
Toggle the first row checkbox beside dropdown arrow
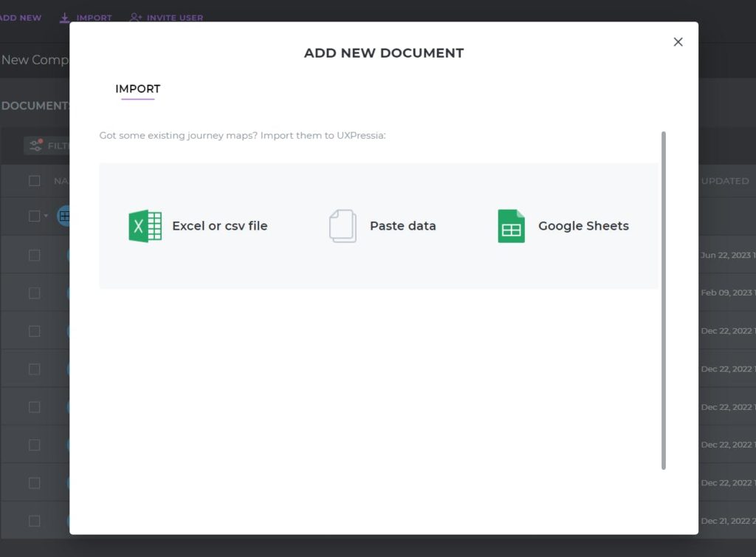click(x=34, y=216)
